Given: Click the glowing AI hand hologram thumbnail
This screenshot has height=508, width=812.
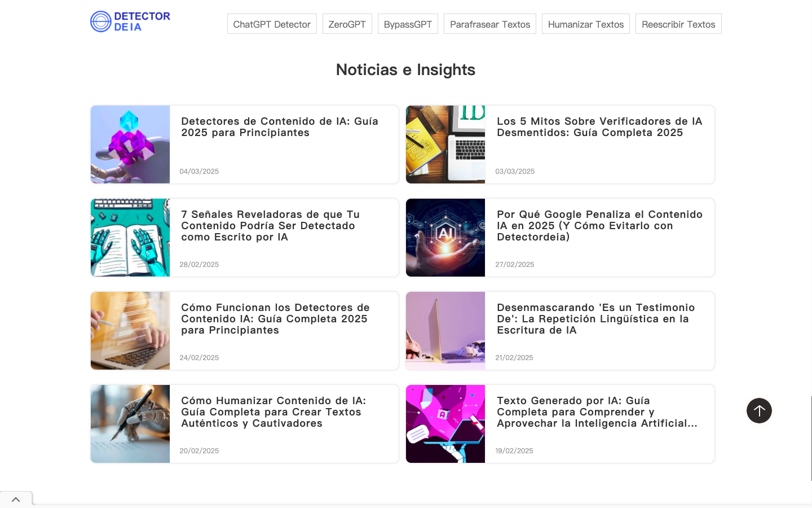Looking at the screenshot, I should (445, 238).
